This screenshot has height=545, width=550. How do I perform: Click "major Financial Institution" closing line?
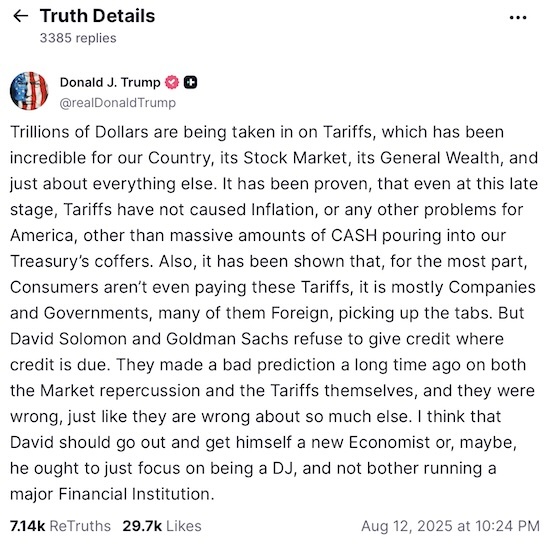112,494
